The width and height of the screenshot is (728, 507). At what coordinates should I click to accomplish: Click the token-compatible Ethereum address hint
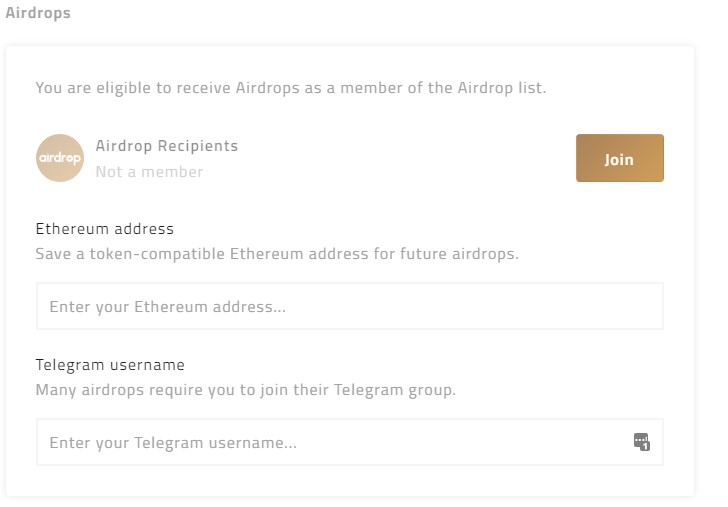(x=277, y=254)
